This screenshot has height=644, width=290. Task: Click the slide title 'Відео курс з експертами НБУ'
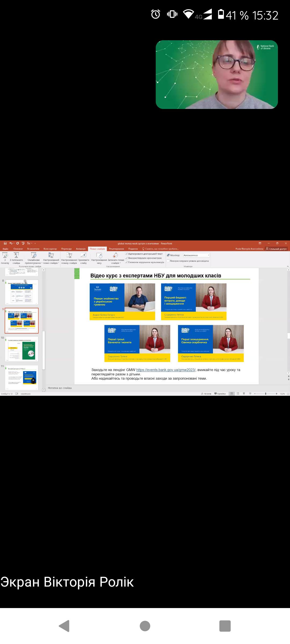[x=156, y=276]
